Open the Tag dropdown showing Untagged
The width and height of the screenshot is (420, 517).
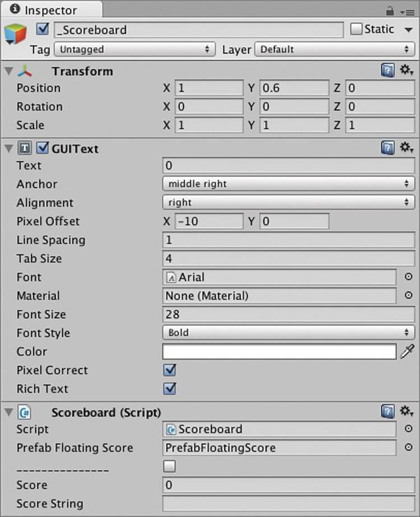[135, 49]
